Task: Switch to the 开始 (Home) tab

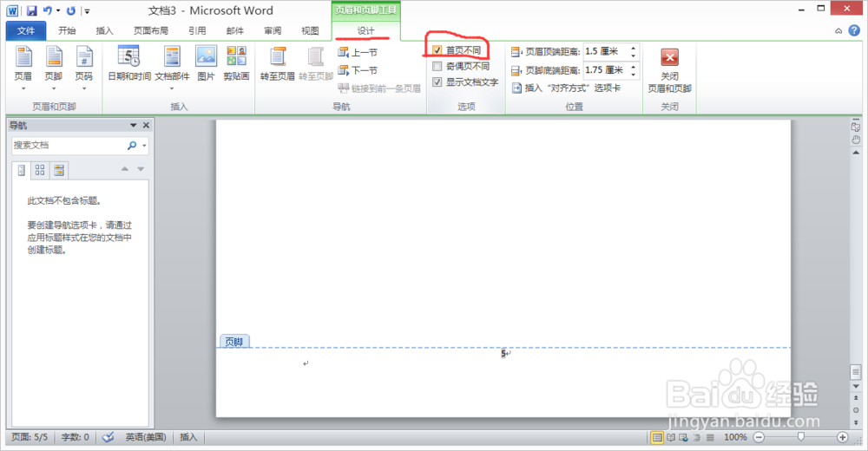Action: [x=67, y=31]
